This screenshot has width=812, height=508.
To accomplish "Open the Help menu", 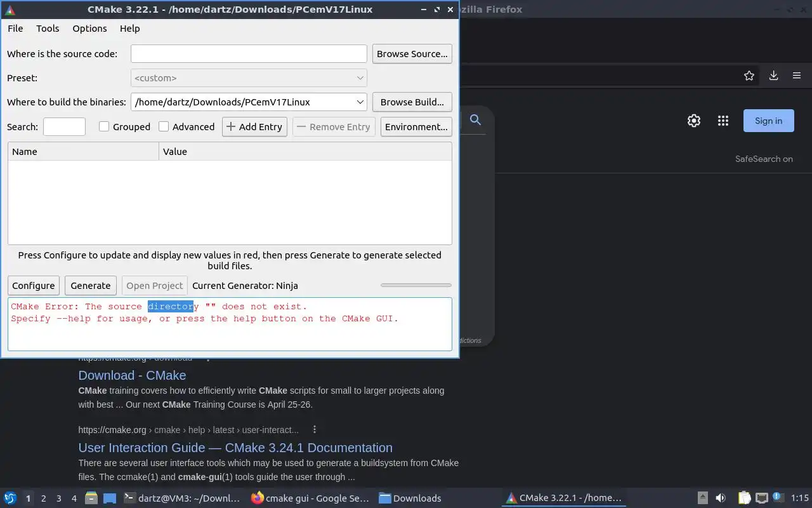I will point(129,29).
